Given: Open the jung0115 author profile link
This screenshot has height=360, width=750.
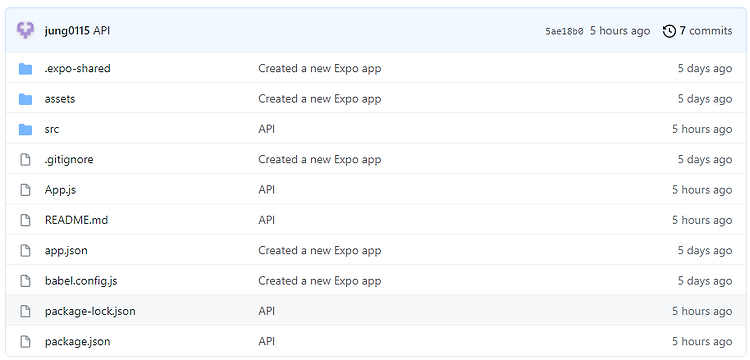Looking at the screenshot, I should pos(67,31).
